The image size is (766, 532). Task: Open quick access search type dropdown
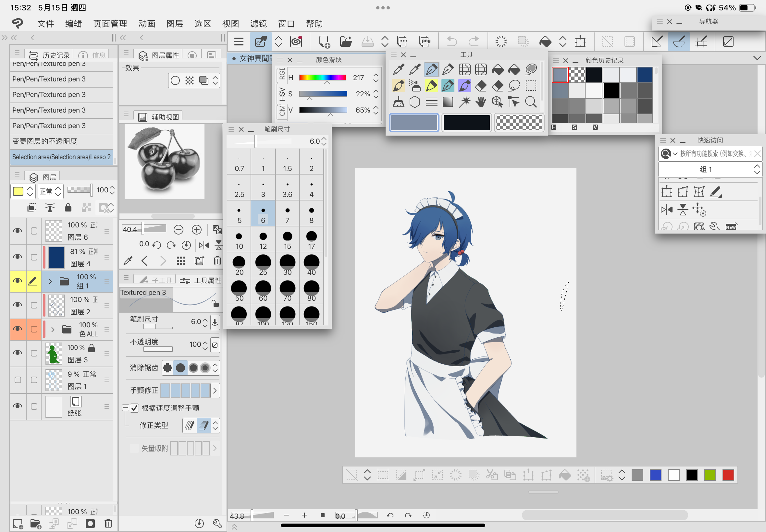669,153
